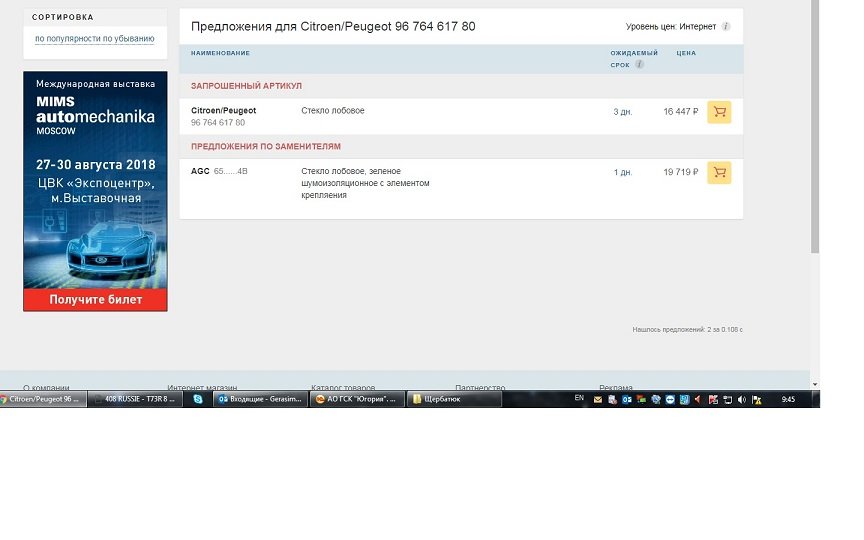Click Уровень цен: Интернет label
The width and height of the screenshot is (864, 540).
(671, 26)
